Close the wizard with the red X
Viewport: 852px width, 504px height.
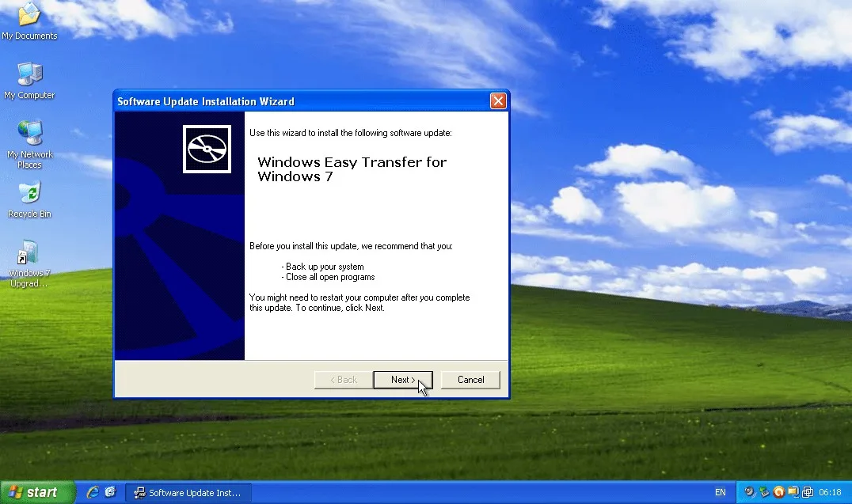point(498,101)
